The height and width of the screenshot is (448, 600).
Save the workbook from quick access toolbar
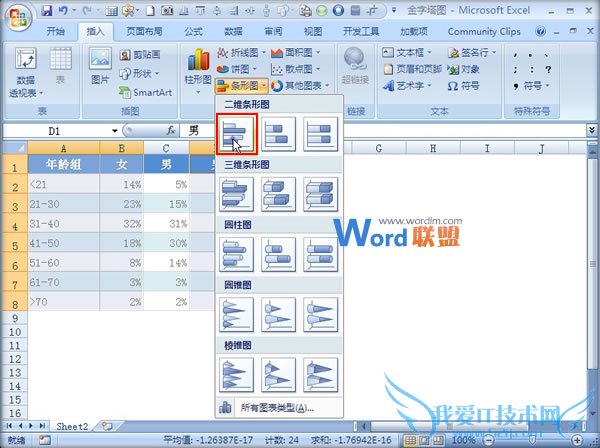[47, 10]
